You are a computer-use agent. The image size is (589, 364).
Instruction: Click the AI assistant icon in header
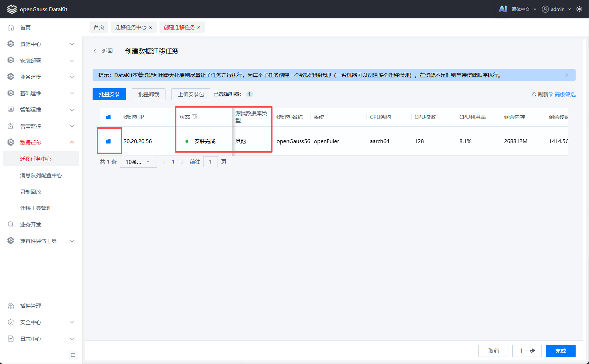coord(503,9)
